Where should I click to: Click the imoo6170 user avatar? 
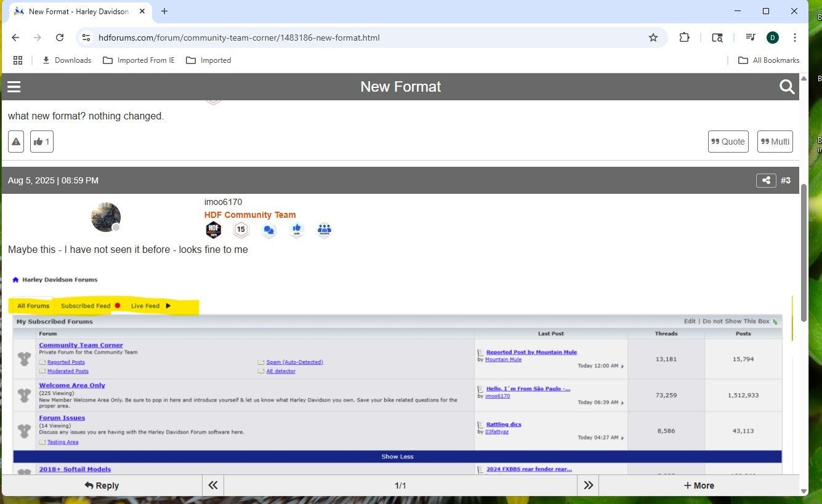(x=106, y=217)
